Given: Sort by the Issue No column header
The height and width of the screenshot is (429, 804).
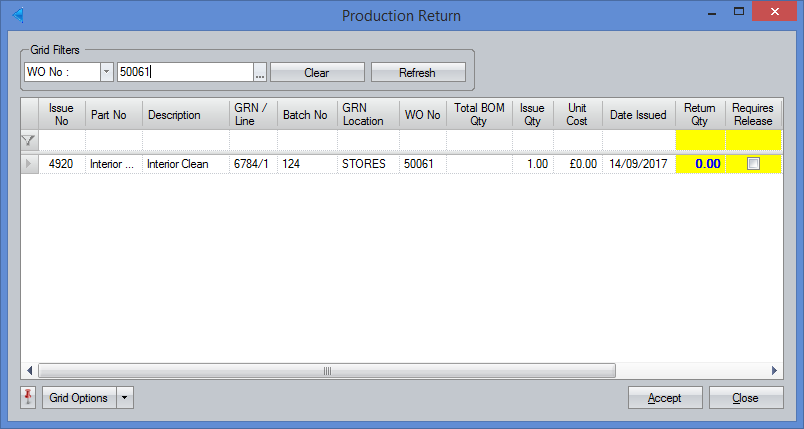Looking at the screenshot, I should 62,115.
